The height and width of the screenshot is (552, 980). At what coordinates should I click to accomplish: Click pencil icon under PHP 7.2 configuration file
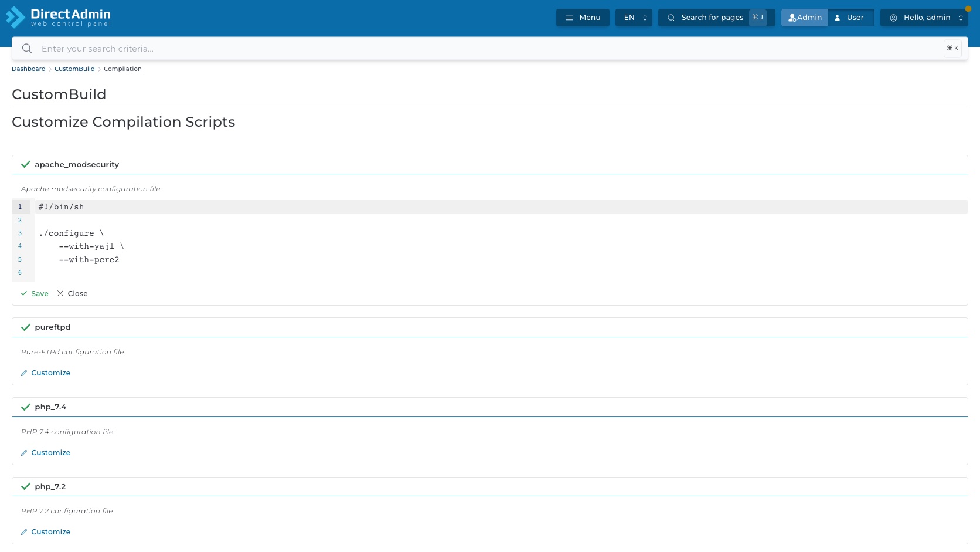point(24,532)
